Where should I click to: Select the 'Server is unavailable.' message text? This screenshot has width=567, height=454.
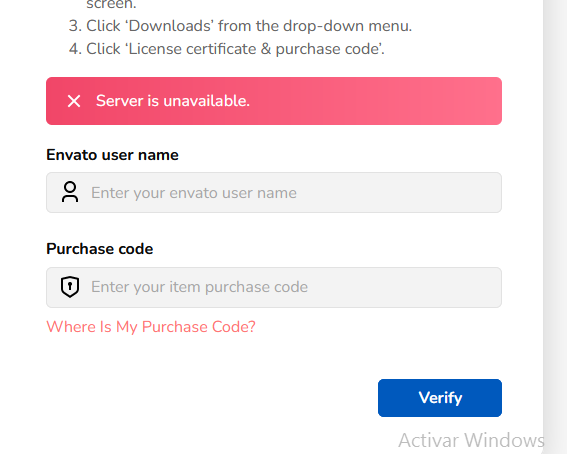coord(173,101)
